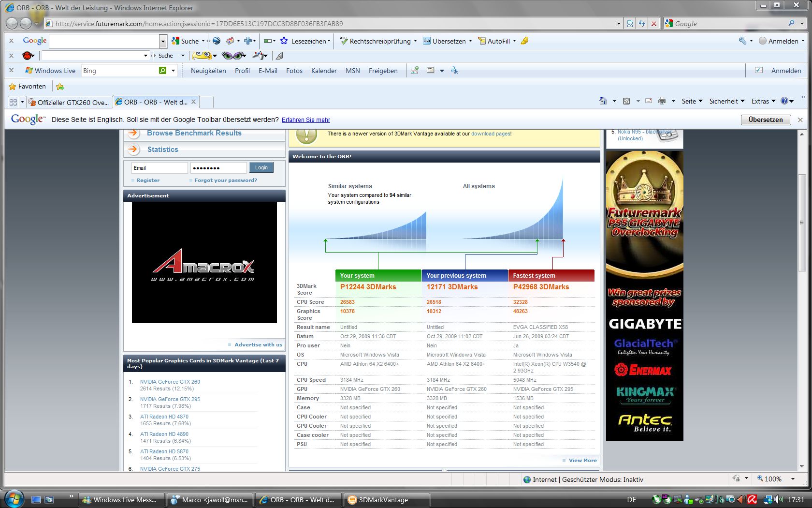This screenshot has height=508, width=812.
Task: Click the taskbar volume speaker icon
Action: point(778,500)
